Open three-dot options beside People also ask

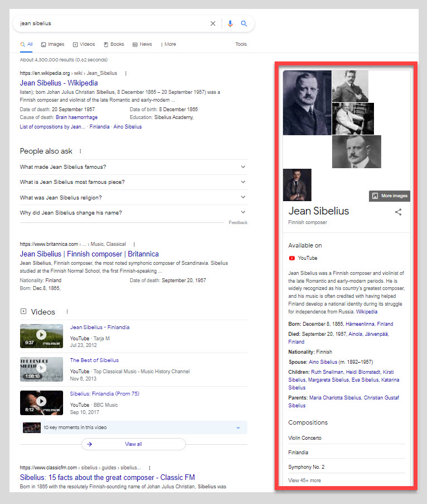tap(80, 151)
